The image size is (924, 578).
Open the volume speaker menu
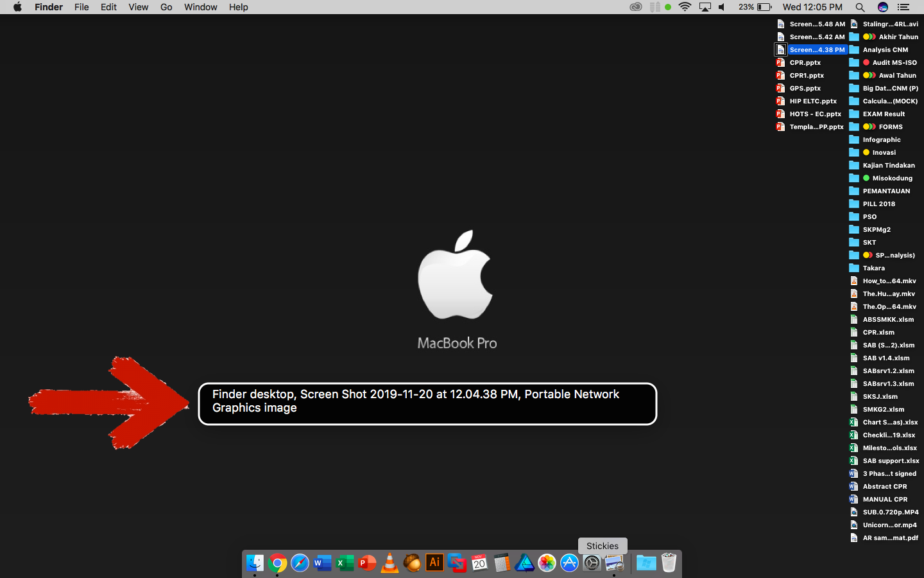(723, 7)
